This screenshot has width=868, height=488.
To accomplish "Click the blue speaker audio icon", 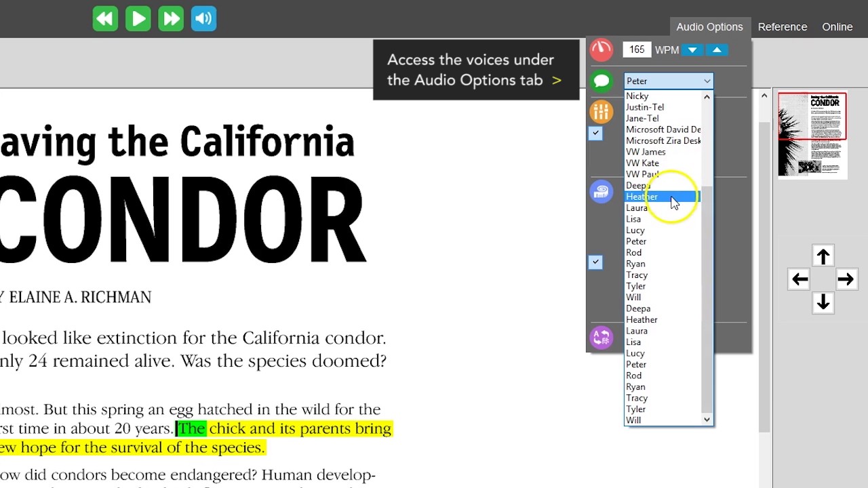I will [x=203, y=18].
